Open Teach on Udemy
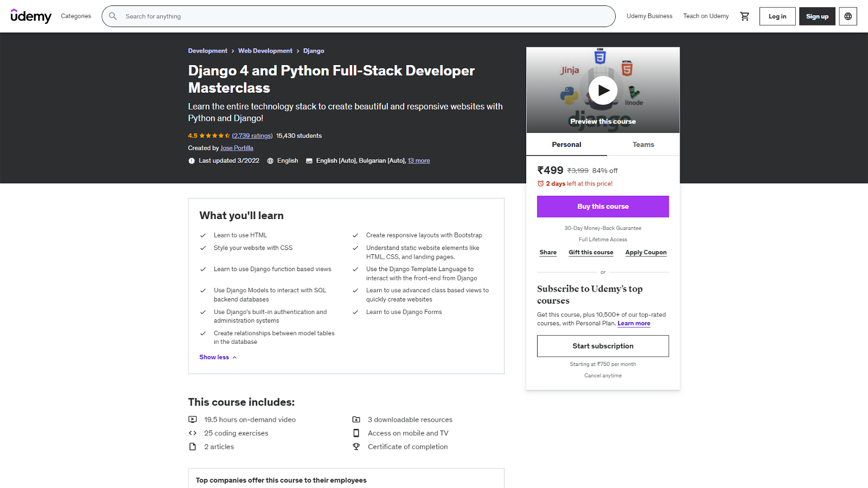 point(706,16)
